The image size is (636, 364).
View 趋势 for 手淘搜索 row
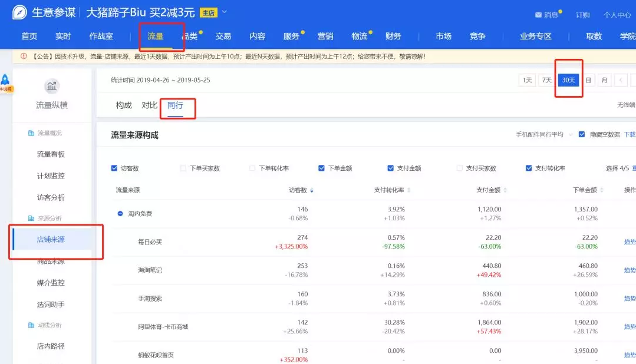pyautogui.click(x=630, y=299)
